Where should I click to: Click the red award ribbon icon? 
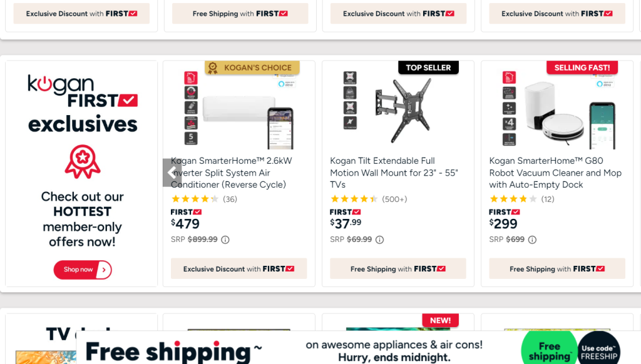[83, 161]
